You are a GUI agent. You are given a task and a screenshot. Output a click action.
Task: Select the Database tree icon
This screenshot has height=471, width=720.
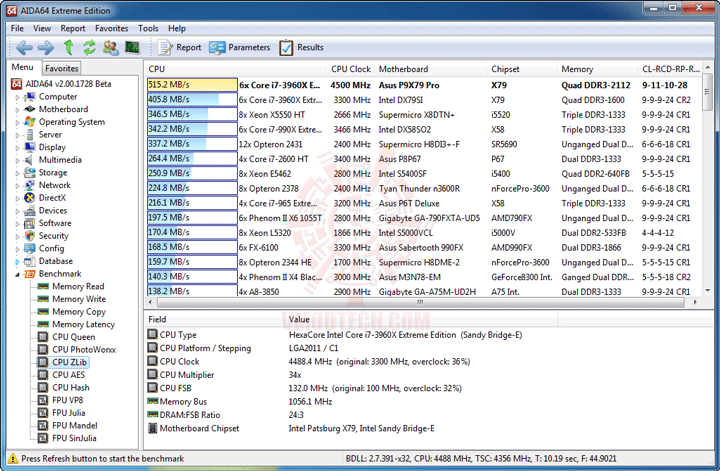pos(30,261)
